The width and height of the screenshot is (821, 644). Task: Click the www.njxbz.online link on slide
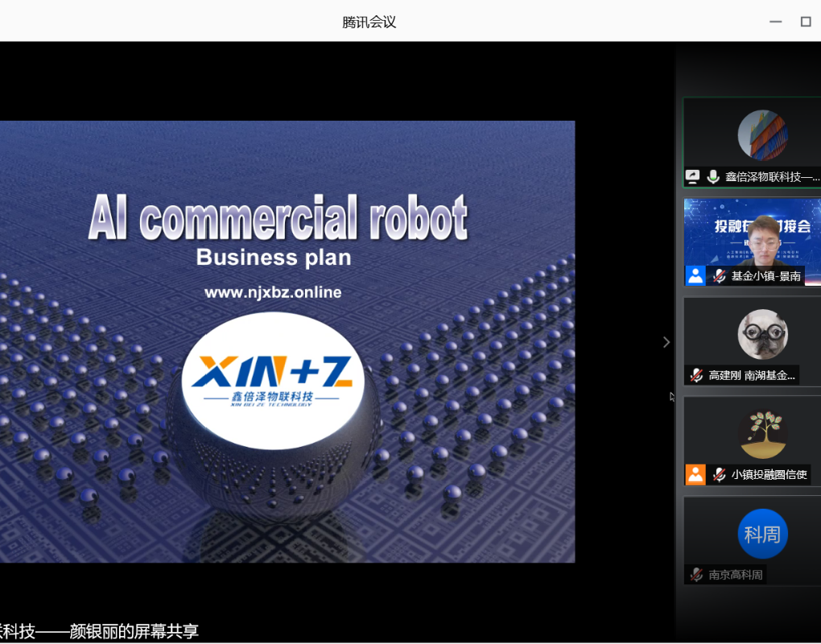click(x=273, y=292)
